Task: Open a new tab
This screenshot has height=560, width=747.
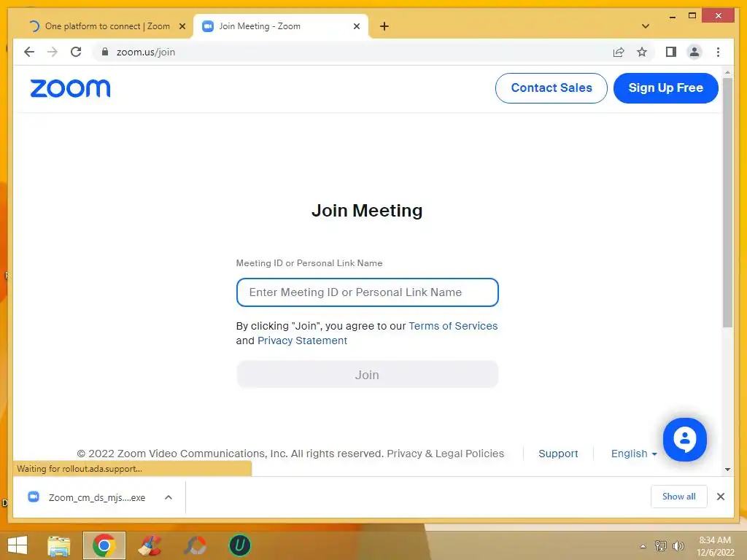Action: (x=384, y=26)
